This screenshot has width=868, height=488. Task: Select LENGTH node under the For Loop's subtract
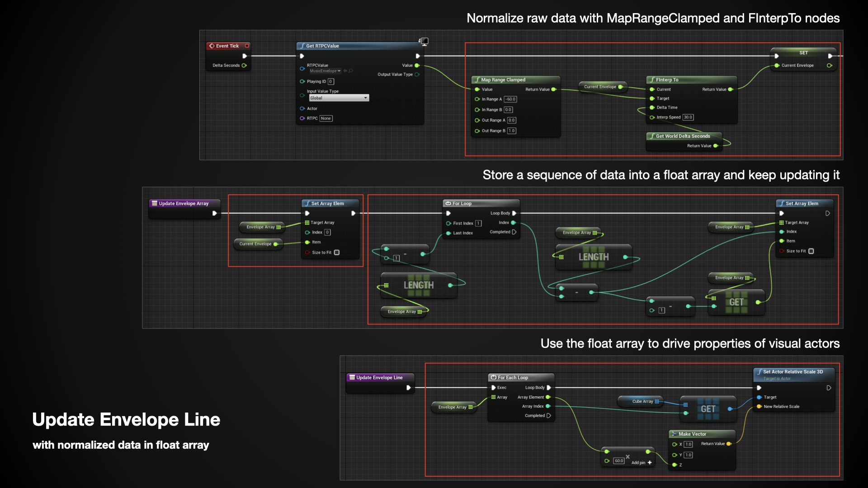coord(419,286)
